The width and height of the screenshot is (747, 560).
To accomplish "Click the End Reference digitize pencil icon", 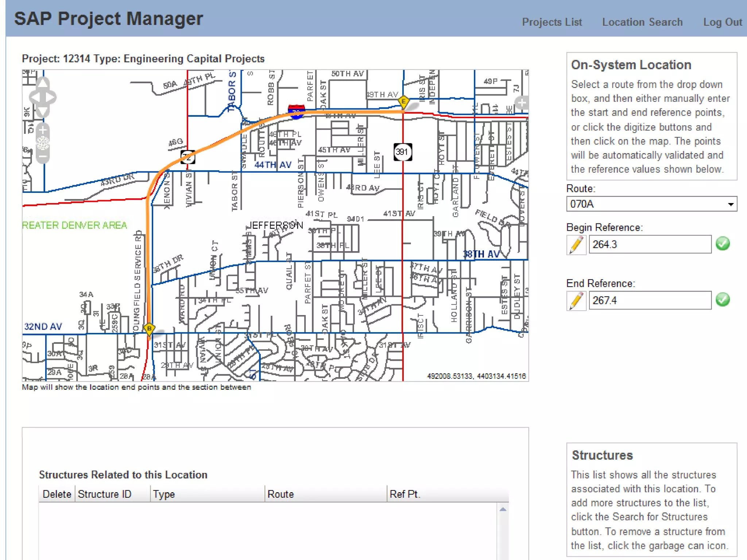I will (x=576, y=301).
